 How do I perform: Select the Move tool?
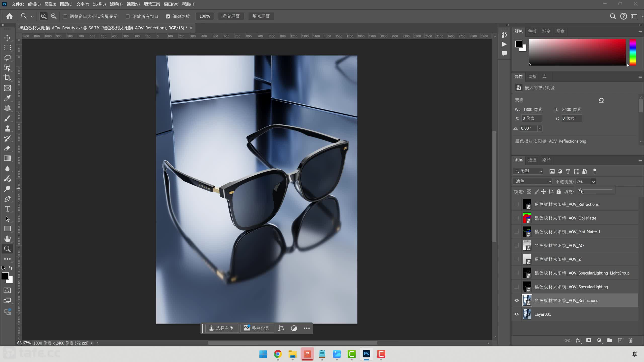[7, 38]
